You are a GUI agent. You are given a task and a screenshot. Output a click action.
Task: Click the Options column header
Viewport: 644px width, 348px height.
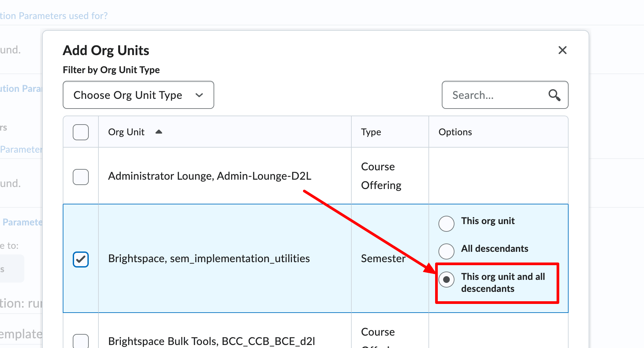tap(455, 132)
